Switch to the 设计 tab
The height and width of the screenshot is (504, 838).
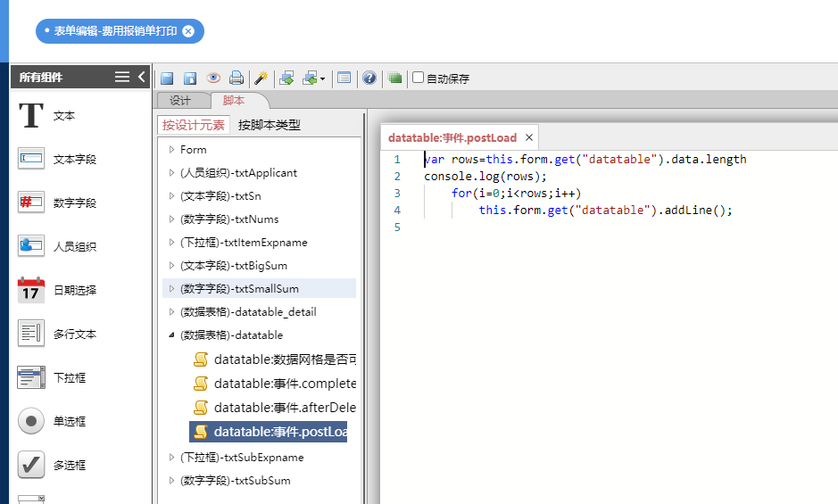(x=180, y=101)
